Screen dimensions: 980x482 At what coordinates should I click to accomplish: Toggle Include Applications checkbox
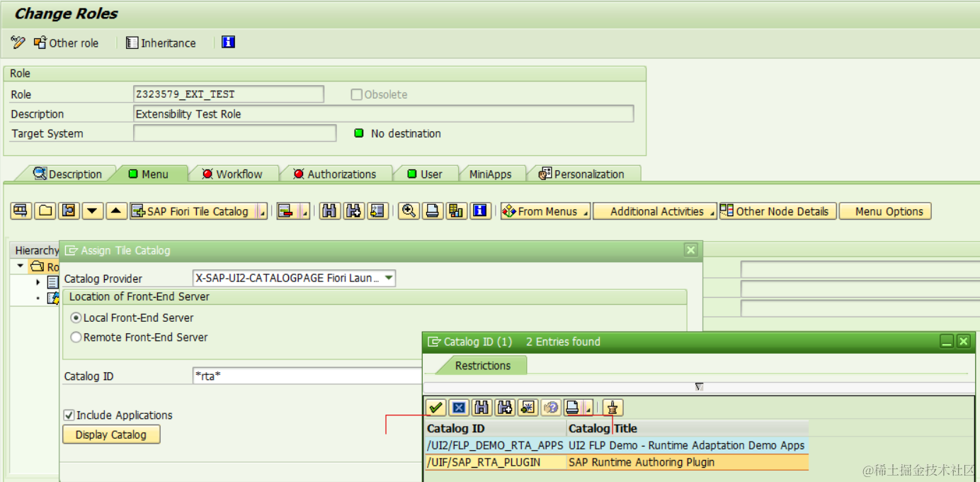(69, 415)
